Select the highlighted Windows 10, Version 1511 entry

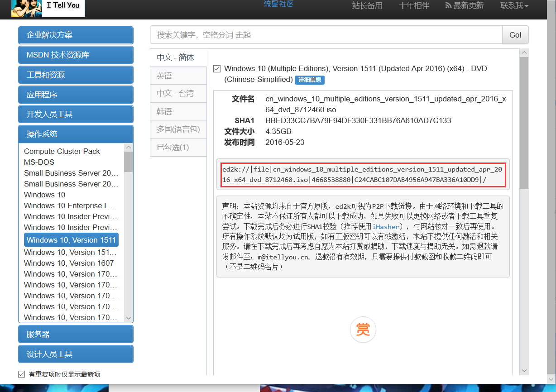pos(71,240)
